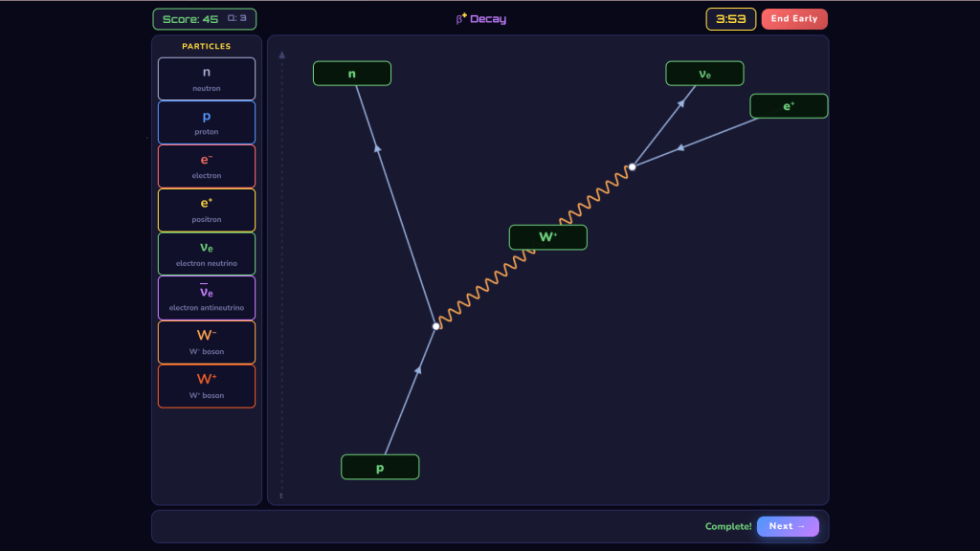Click the β⁺ Decay title

[481, 19]
